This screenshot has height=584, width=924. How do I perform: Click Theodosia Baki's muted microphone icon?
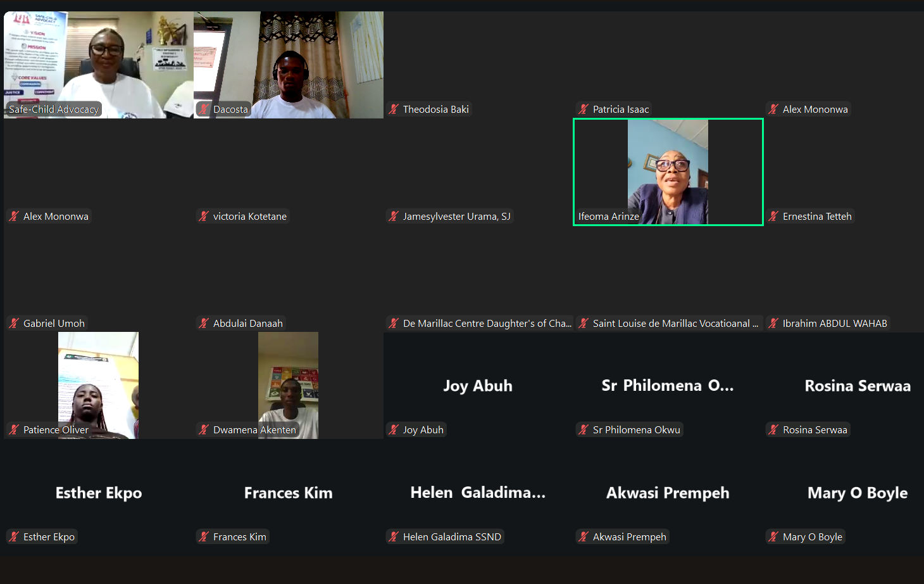coord(394,110)
